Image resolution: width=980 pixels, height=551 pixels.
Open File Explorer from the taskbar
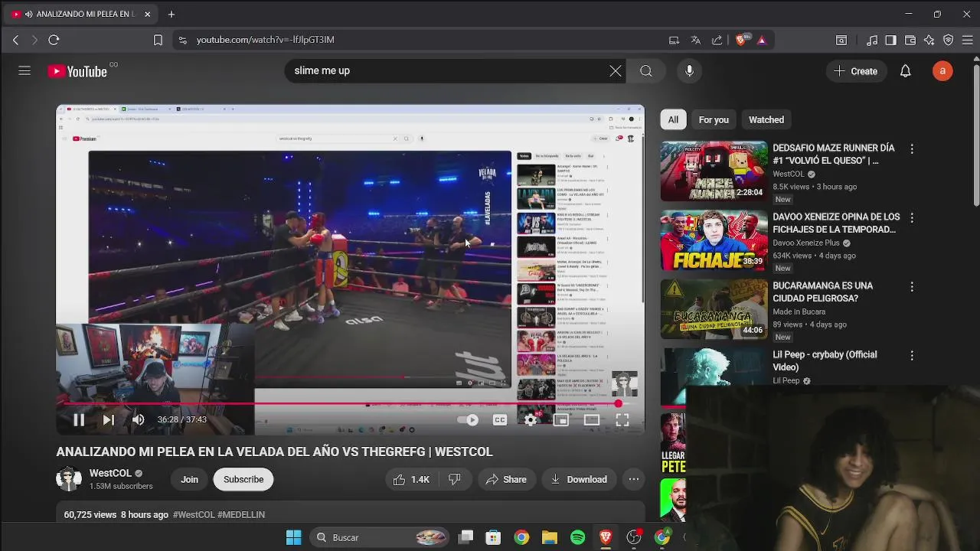tap(550, 537)
